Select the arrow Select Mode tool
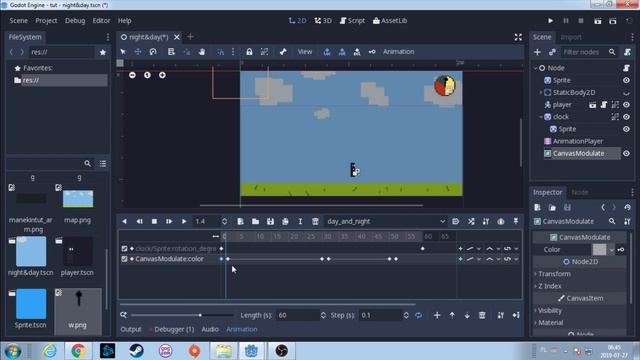Viewport: 640px width, 360px height. click(123, 52)
